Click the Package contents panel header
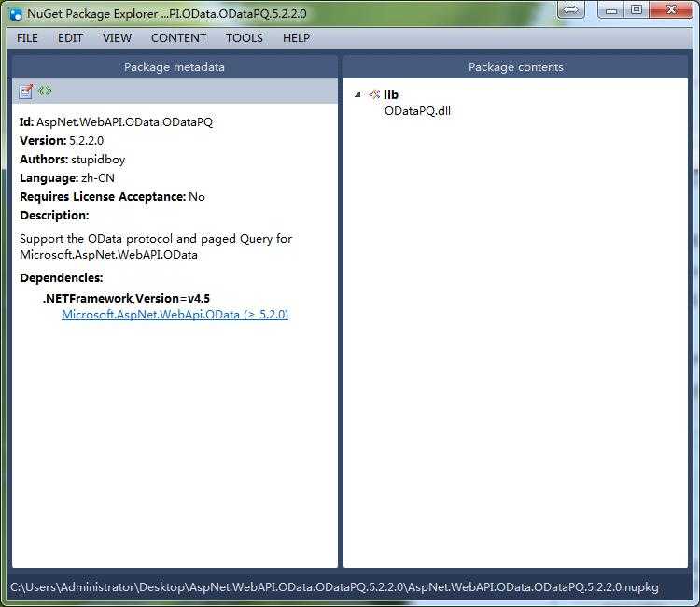The image size is (700, 607). pos(515,67)
